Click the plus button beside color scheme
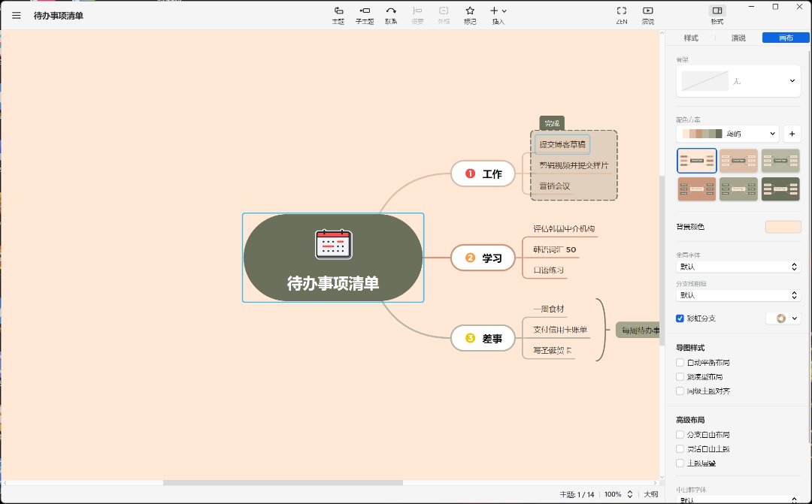 [x=792, y=134]
